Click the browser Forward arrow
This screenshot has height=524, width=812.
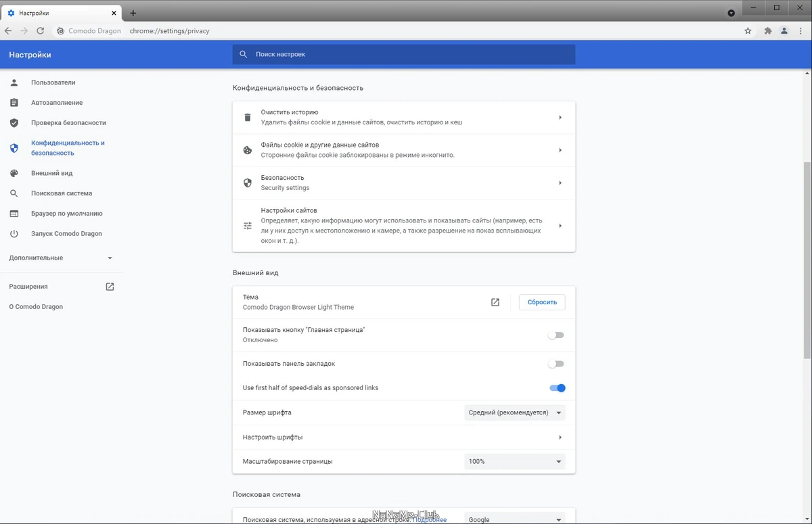point(24,31)
